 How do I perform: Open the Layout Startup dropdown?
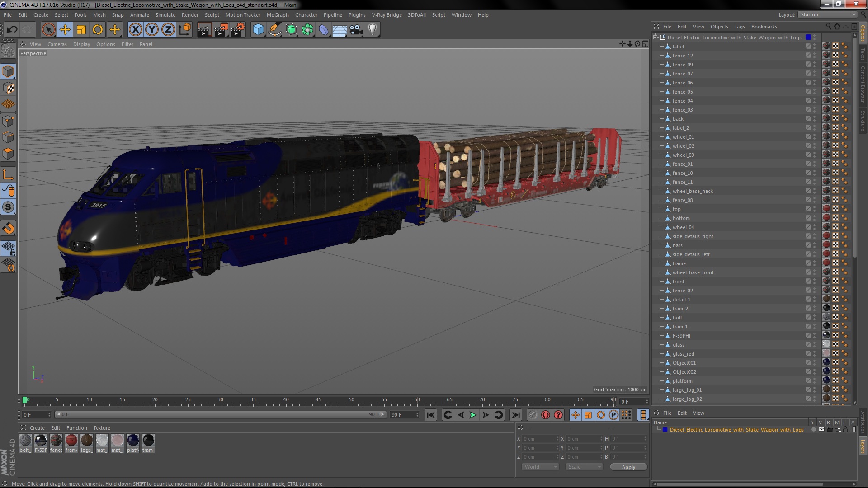[x=827, y=14]
